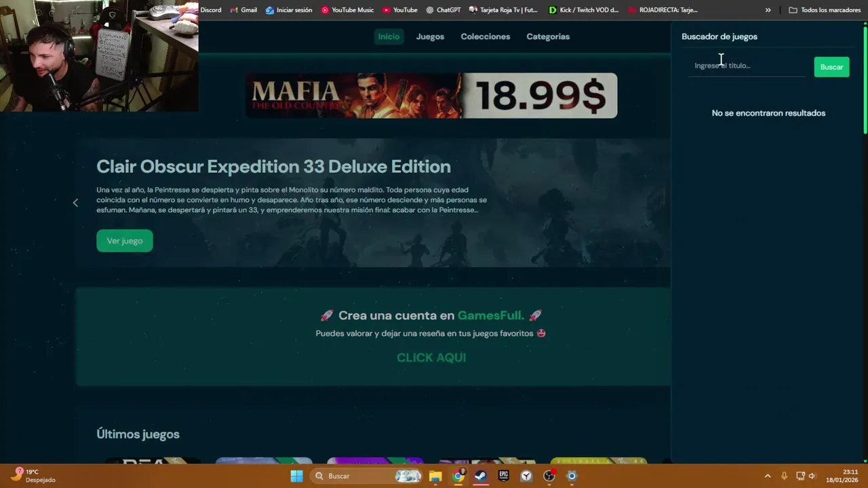Open Epic Games Launcher from the taskbar

504,476
